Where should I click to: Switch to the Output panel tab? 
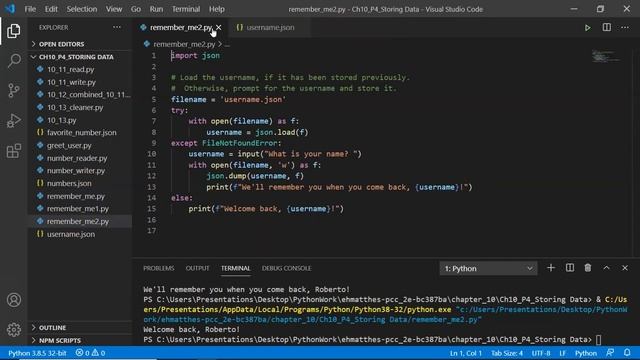point(198,268)
